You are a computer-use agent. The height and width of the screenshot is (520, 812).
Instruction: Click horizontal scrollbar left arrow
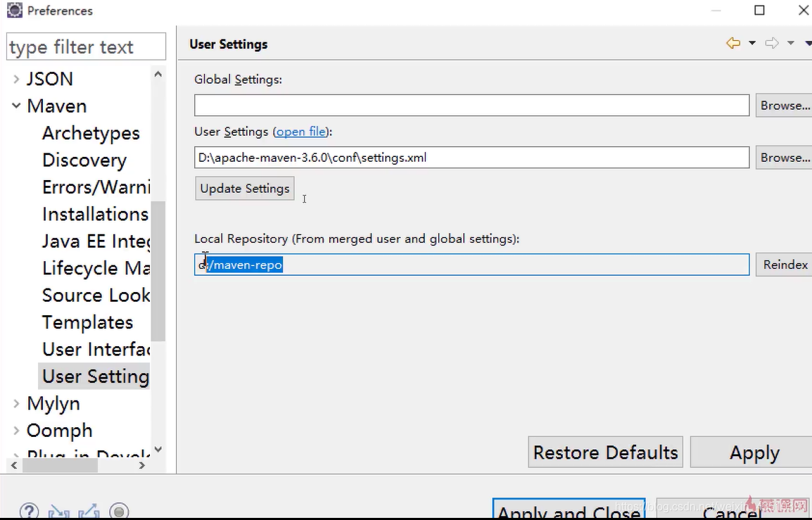tap(14, 466)
